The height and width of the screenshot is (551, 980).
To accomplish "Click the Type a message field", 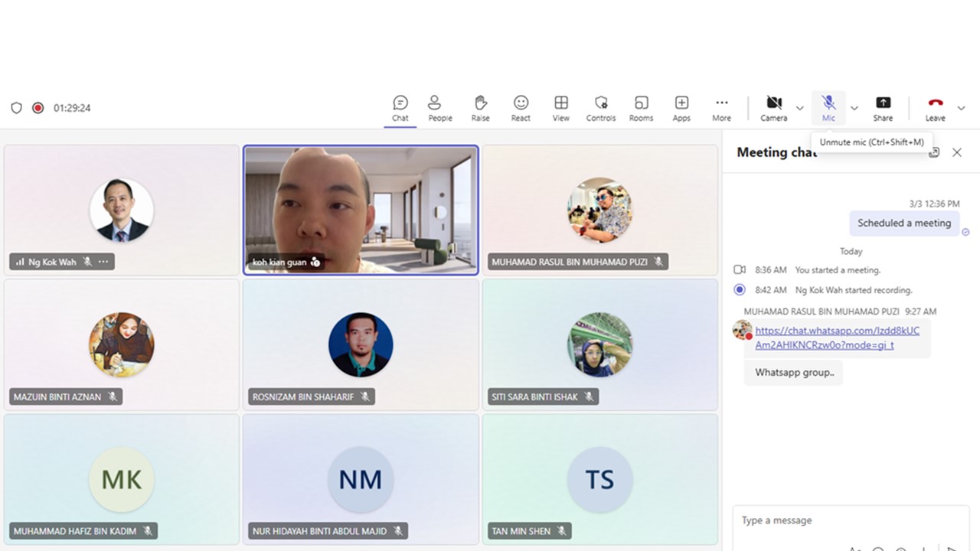I will click(842, 520).
